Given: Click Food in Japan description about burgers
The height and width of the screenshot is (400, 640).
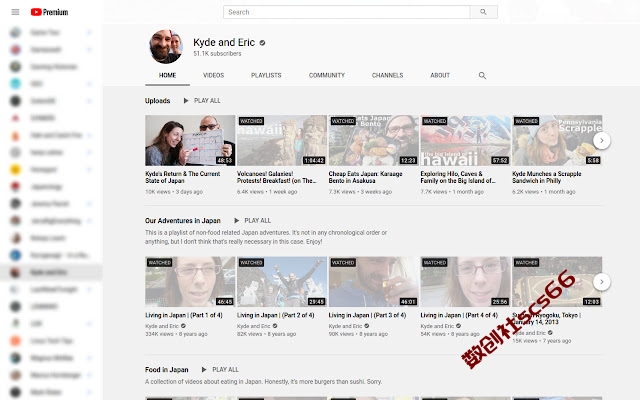Looking at the screenshot, I should click(263, 382).
